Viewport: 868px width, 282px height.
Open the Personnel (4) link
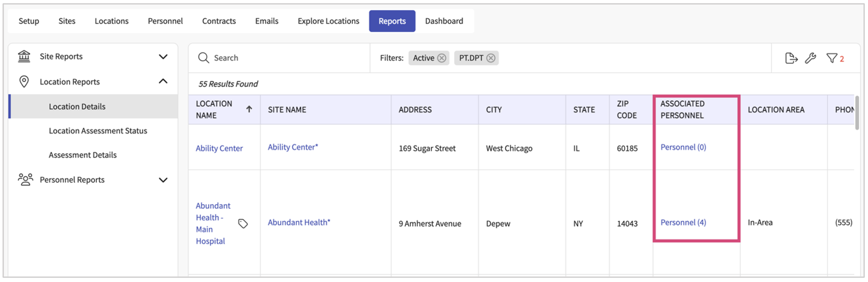coord(683,222)
